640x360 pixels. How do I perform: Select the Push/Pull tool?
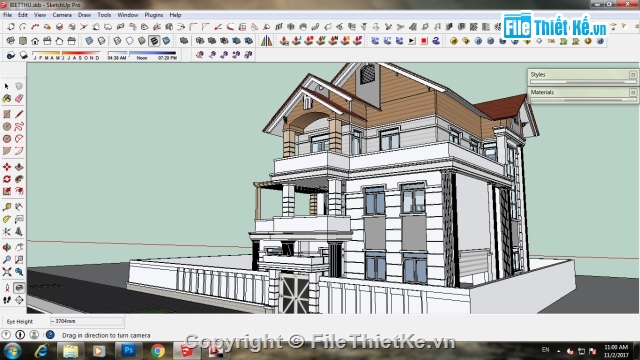point(19,167)
